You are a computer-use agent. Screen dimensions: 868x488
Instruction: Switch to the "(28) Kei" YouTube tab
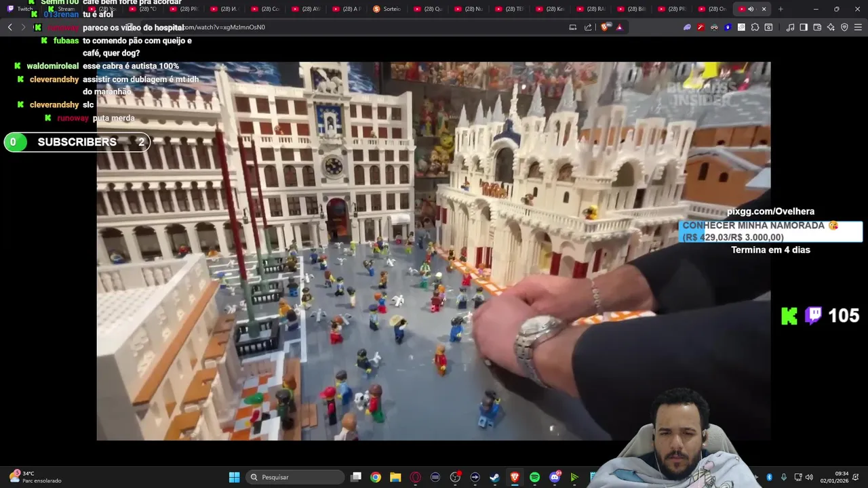(551, 9)
